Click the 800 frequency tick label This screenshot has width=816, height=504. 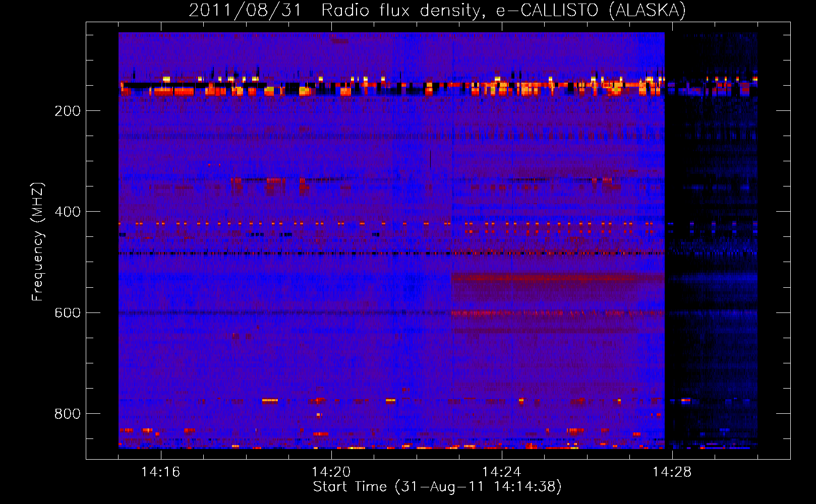click(68, 414)
